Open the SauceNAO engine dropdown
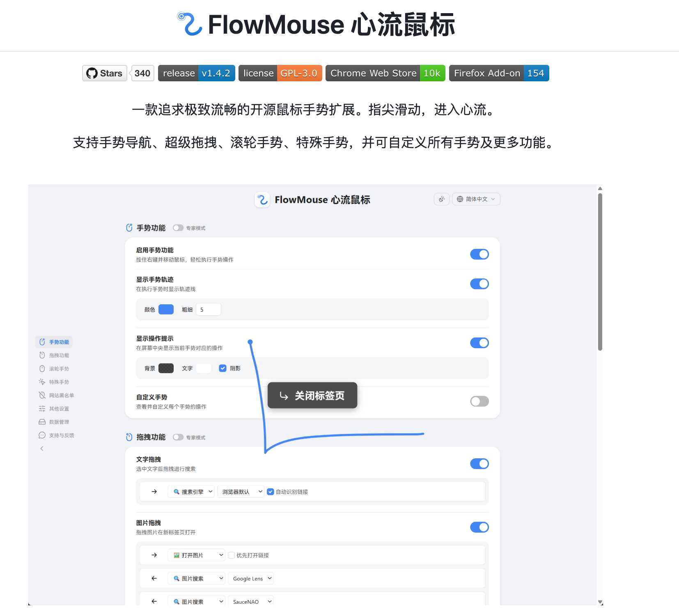 coord(251,601)
